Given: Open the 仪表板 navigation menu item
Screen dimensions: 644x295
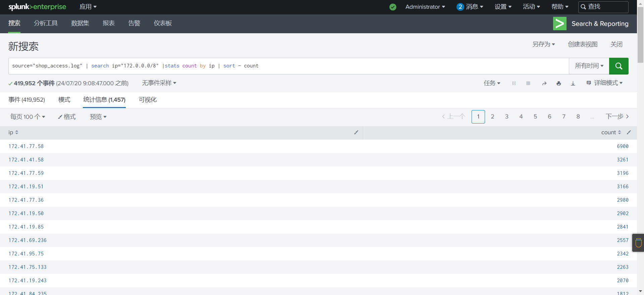Looking at the screenshot, I should (x=163, y=23).
